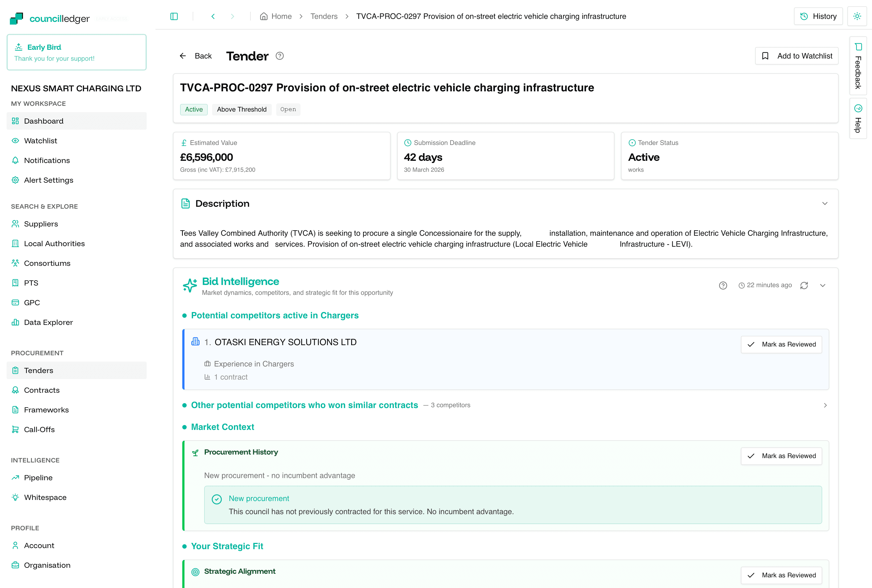The image size is (872, 588).
Task: Open Data Explorer
Action: pyautogui.click(x=77, y=322)
